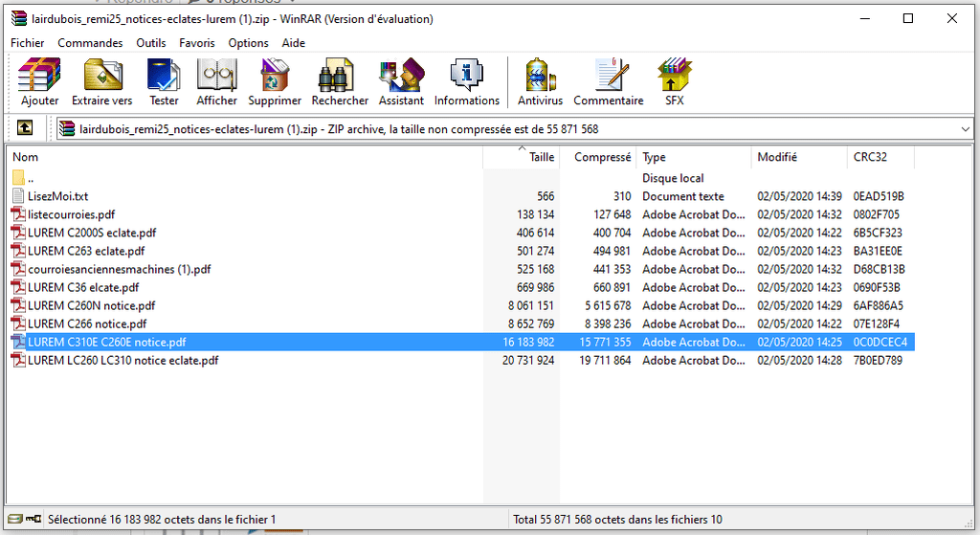Viewport: 980px width, 535px height.
Task: Open the Favoris menu
Action: (197, 43)
